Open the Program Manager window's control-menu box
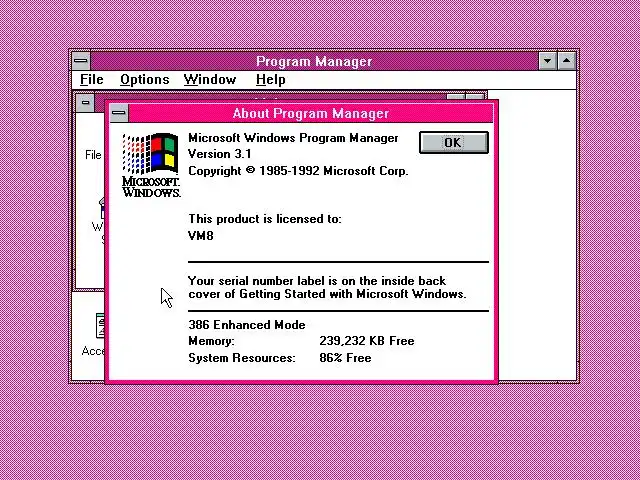This screenshot has width=640, height=480. 81,61
